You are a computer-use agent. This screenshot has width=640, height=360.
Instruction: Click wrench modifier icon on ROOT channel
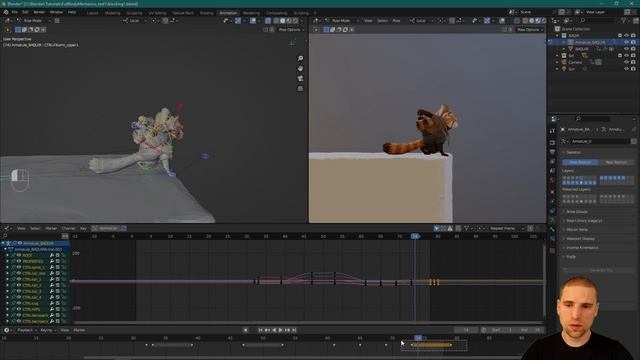point(52,256)
